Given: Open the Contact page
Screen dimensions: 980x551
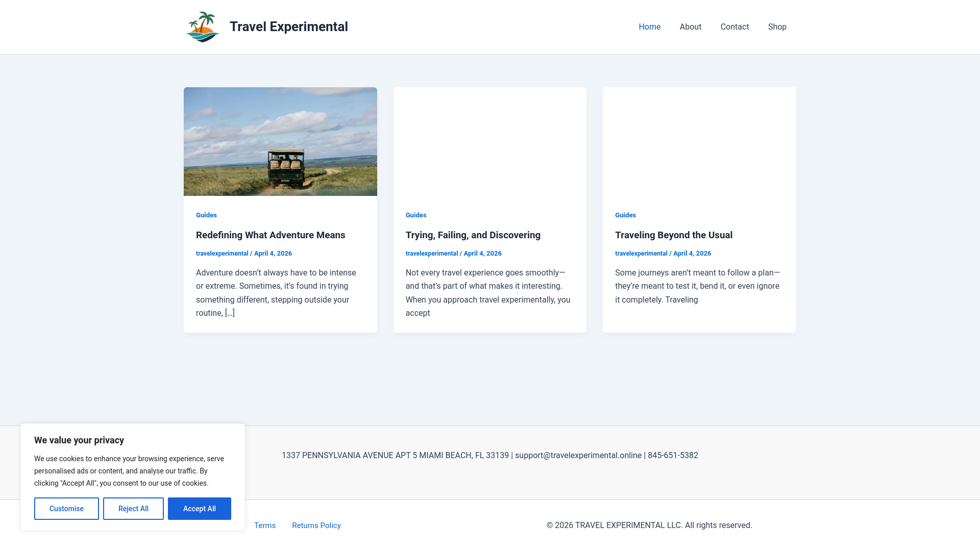Looking at the screenshot, I should pyautogui.click(x=734, y=27).
